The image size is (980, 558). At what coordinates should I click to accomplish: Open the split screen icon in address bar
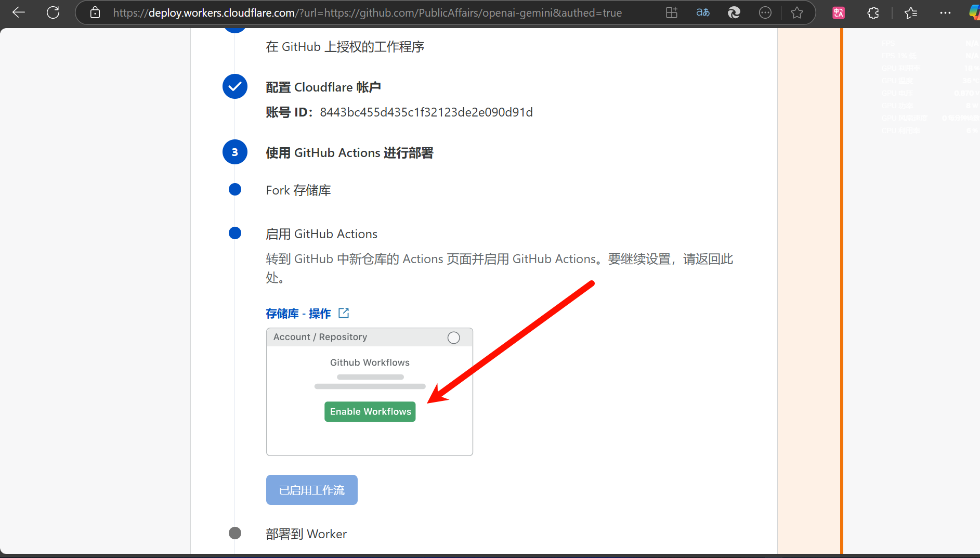click(672, 12)
